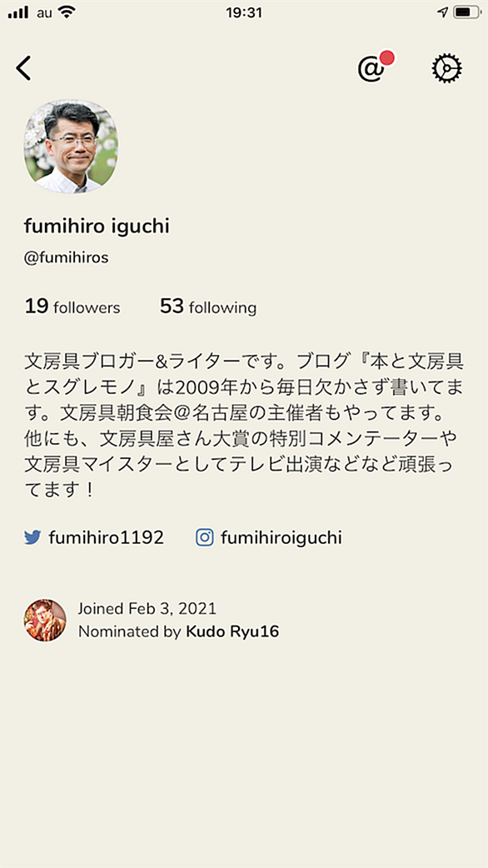488x868 pixels.
Task: Open Kudo Ryu16's nominator avatar
Action: click(45, 620)
